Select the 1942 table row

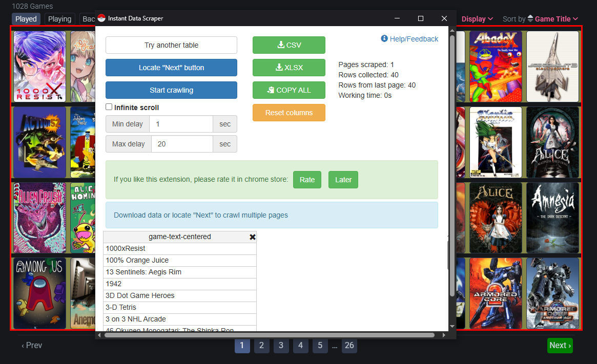click(180, 284)
